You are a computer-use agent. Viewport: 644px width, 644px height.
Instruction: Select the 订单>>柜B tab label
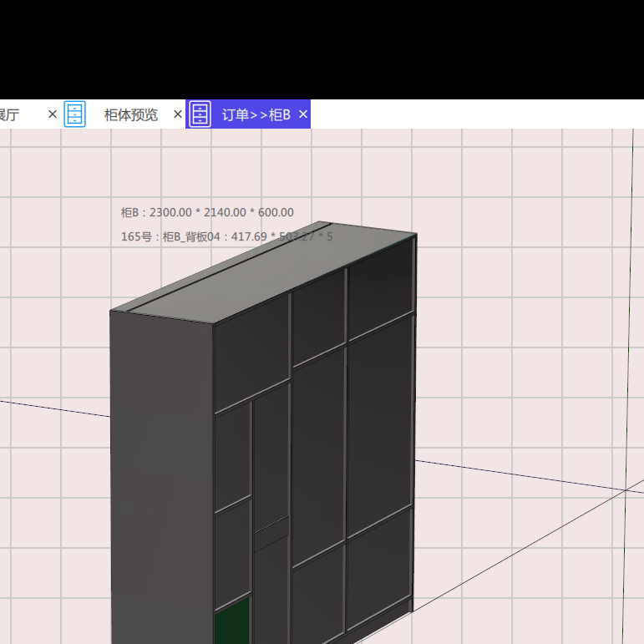pos(256,114)
